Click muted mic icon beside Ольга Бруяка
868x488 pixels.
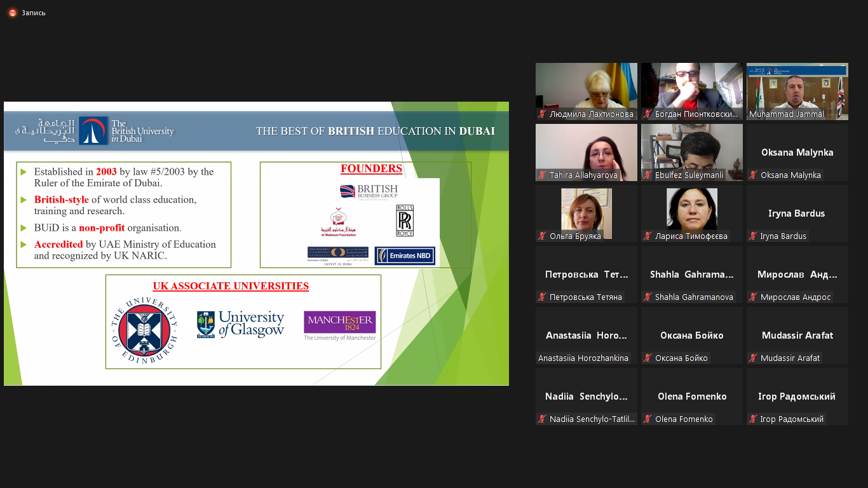pos(542,236)
